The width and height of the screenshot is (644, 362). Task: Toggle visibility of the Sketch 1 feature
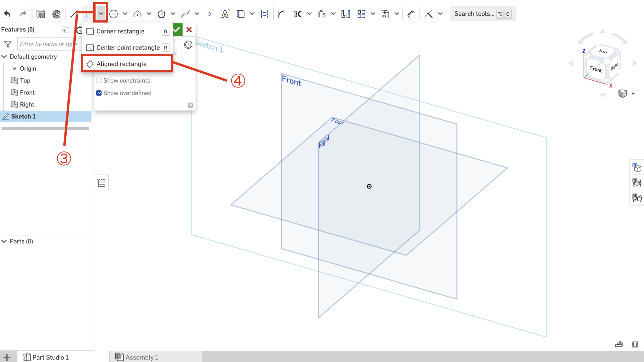point(5,116)
